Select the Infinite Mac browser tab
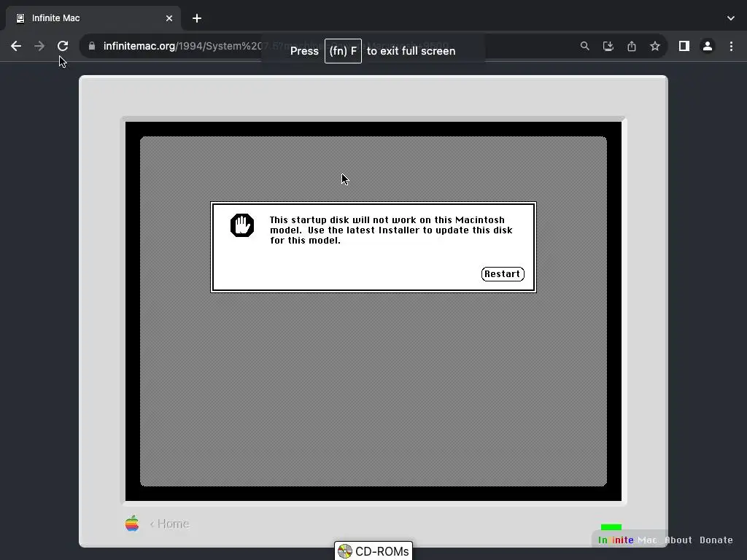Screen dimensions: 747x560 tap(93, 18)
